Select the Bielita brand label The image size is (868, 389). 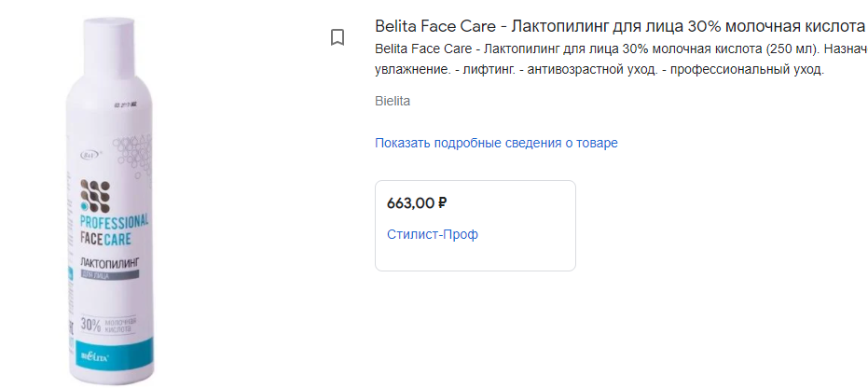click(x=393, y=101)
